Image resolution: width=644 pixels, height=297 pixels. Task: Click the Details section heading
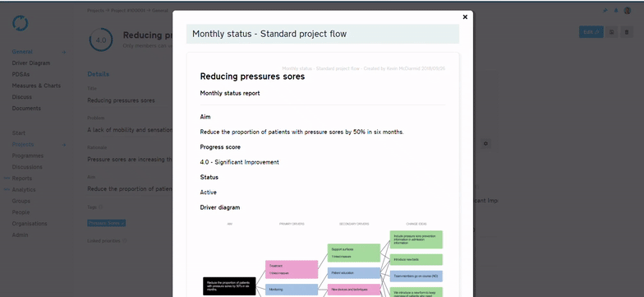(99, 74)
